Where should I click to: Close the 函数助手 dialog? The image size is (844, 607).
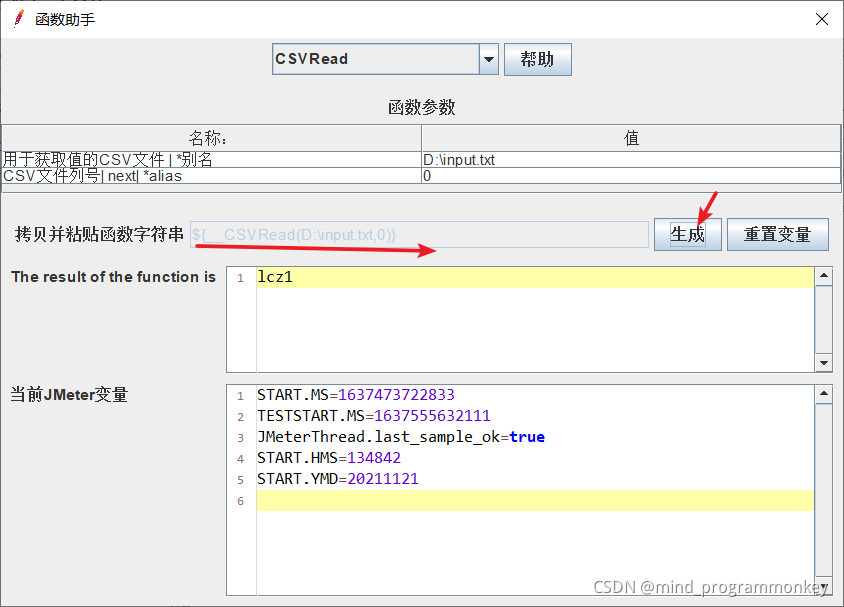821,19
